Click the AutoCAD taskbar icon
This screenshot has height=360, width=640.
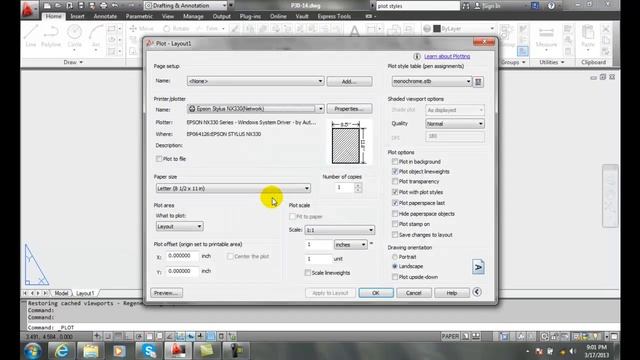coord(178,351)
